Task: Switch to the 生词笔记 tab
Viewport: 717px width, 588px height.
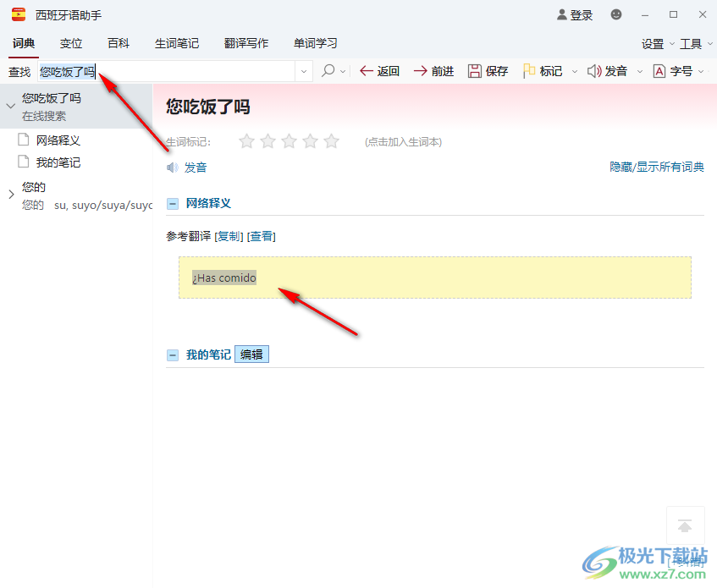Action: 177,43
